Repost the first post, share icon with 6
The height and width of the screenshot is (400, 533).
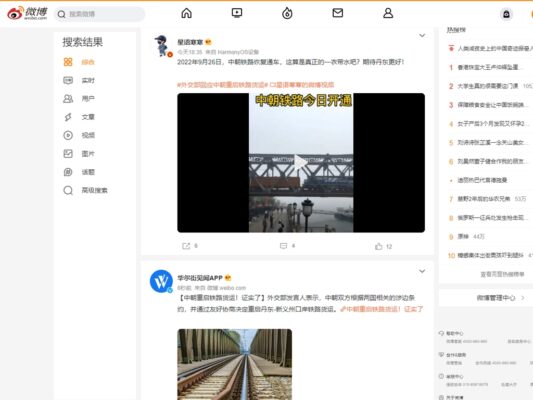pos(190,246)
